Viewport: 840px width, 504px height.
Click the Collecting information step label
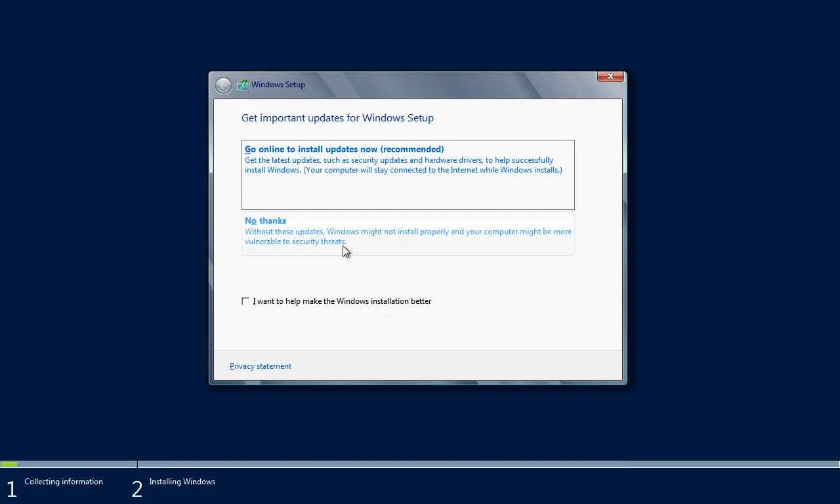[64, 482]
